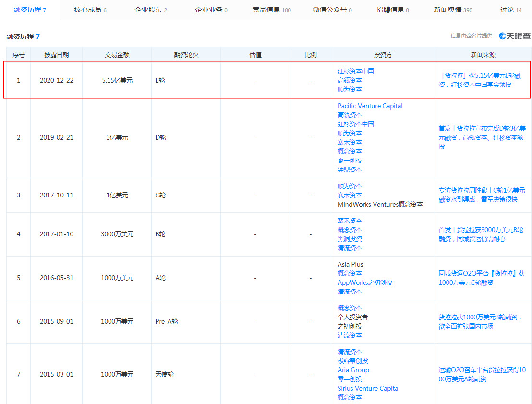Open the 新闻舆情 tab
Screen dimensions: 532x404
(x=453, y=10)
